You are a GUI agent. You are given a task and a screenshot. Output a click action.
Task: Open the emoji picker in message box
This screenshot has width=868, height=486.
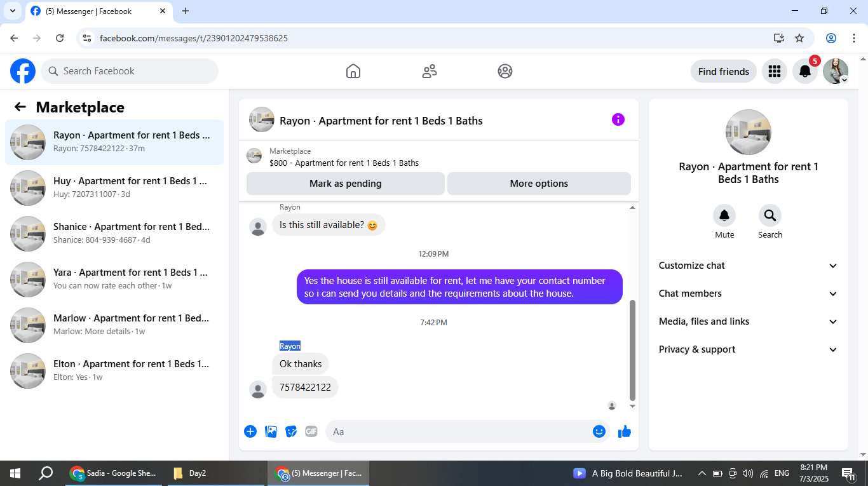[x=599, y=431]
